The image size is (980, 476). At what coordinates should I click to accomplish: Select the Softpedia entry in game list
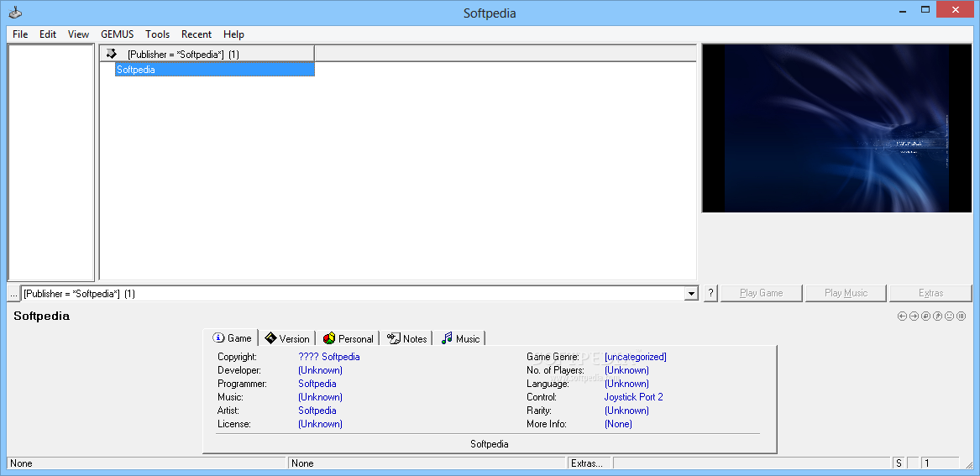(x=214, y=70)
